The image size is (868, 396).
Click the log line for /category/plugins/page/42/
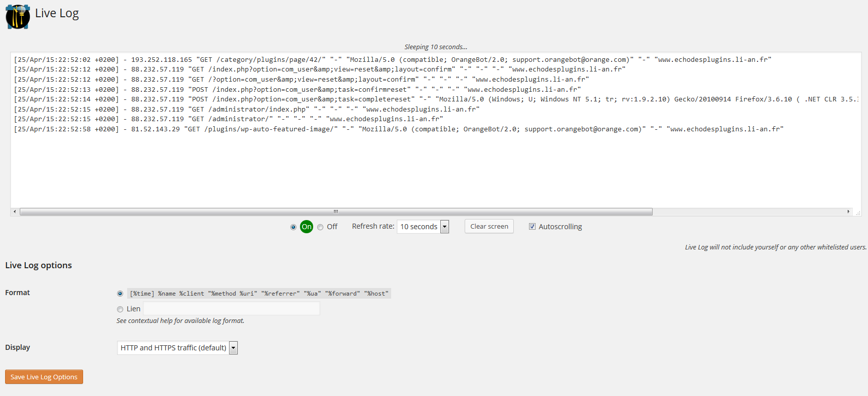tap(393, 60)
